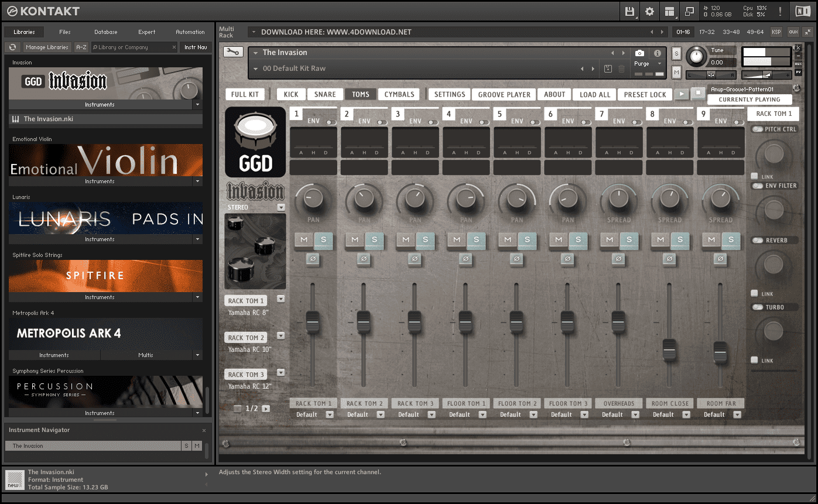Click the A-Z sort button

81,47
